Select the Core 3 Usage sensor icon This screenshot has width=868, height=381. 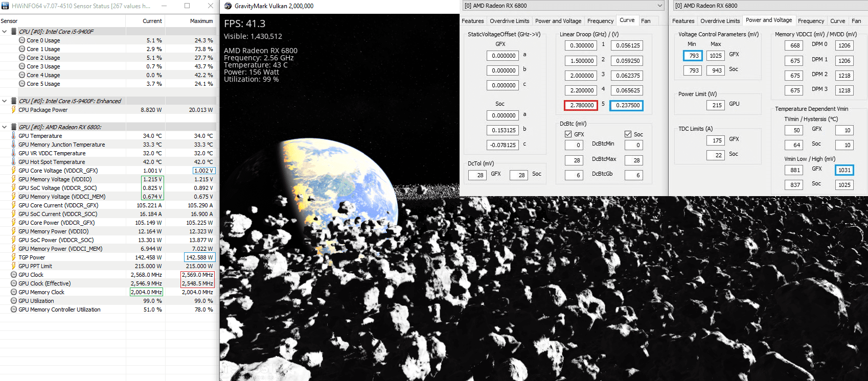point(22,66)
